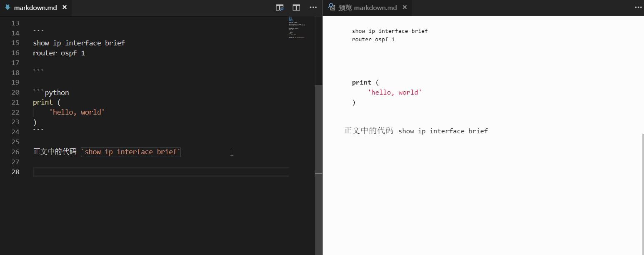Click the More Actions ellipsis on the preview pane
The image size is (644, 255).
coord(638,7)
